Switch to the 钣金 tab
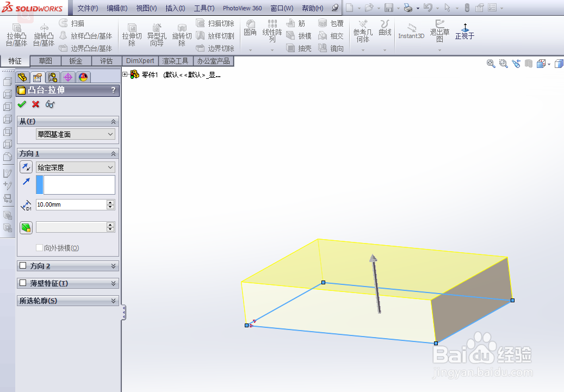Screen dimensions: 564x392 click(x=75, y=61)
